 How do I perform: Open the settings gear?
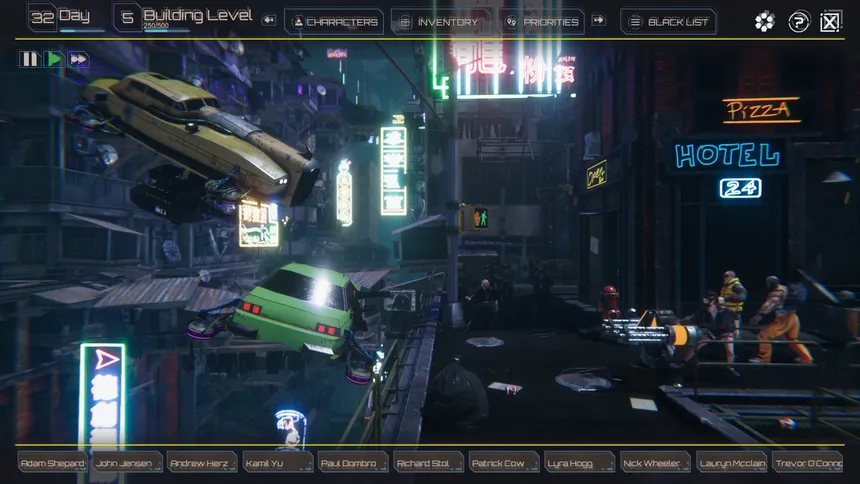pyautogui.click(x=765, y=22)
